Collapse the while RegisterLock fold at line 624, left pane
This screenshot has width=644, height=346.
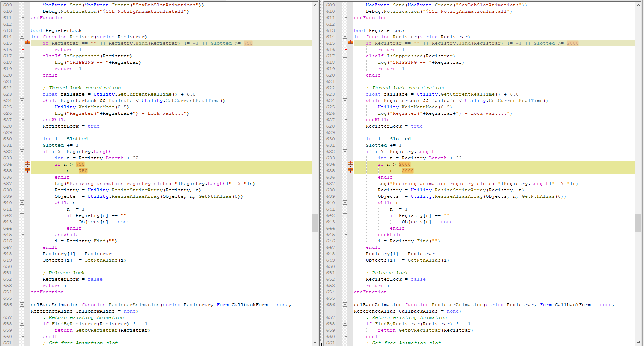pos(22,101)
